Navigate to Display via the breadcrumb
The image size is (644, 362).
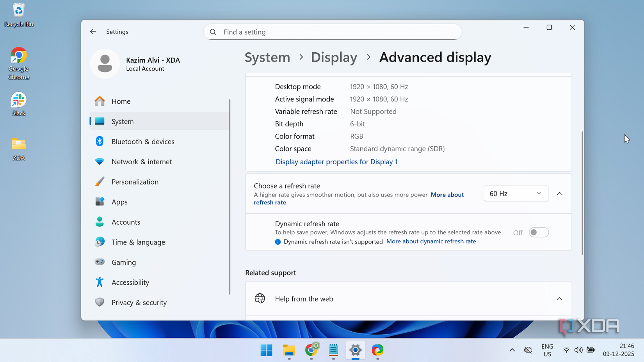click(334, 57)
